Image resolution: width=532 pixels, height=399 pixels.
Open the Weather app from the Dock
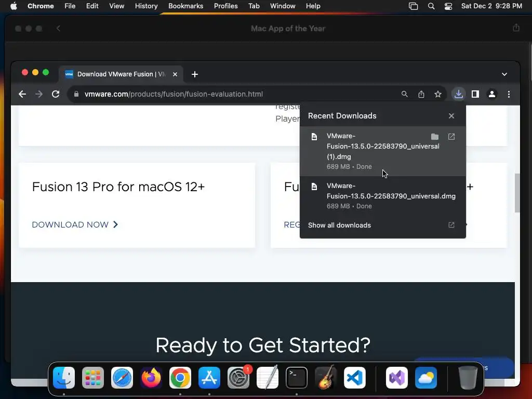tap(426, 378)
